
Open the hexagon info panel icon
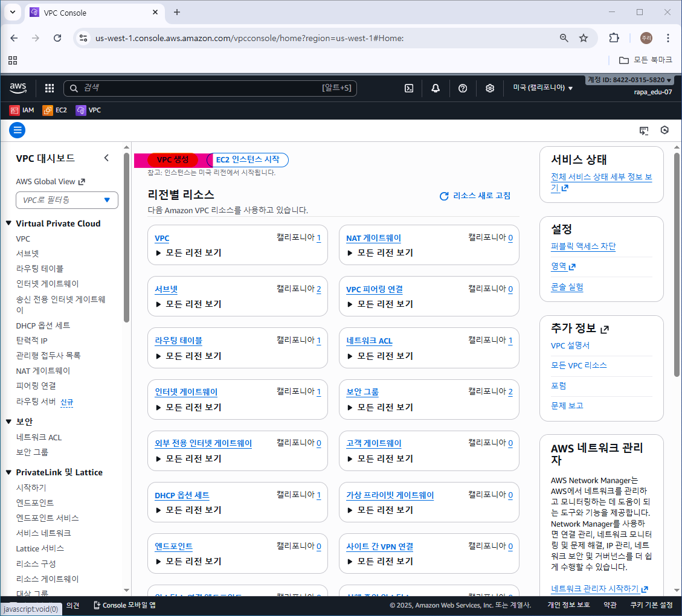point(664,130)
